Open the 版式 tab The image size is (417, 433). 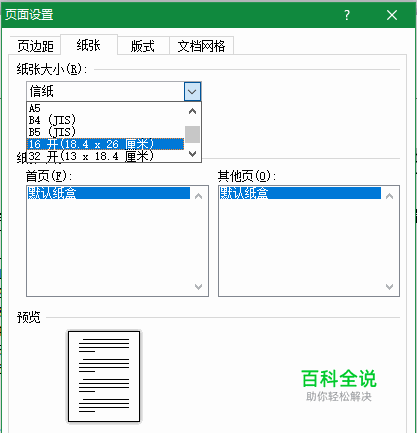pos(143,46)
